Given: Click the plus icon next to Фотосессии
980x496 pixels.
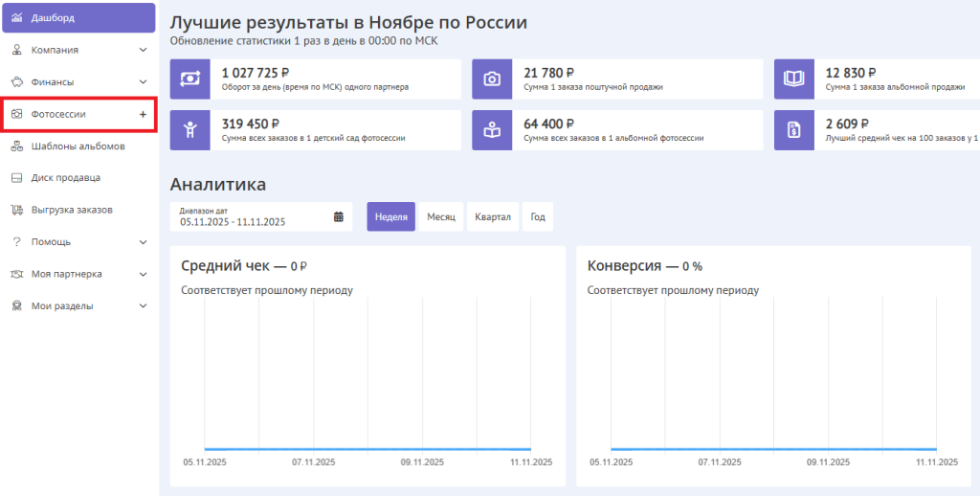Looking at the screenshot, I should [x=143, y=114].
